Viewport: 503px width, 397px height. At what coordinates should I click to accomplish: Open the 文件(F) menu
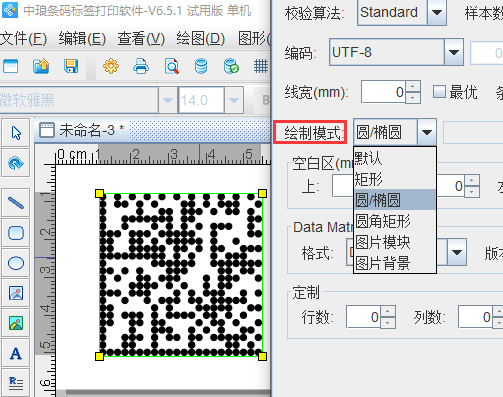tap(23, 39)
